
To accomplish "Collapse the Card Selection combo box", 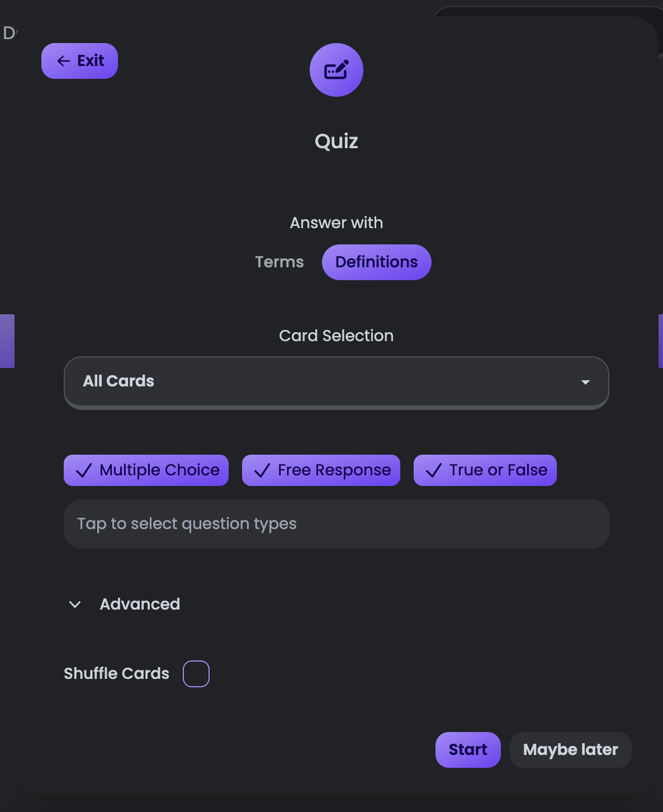I will coord(336,382).
